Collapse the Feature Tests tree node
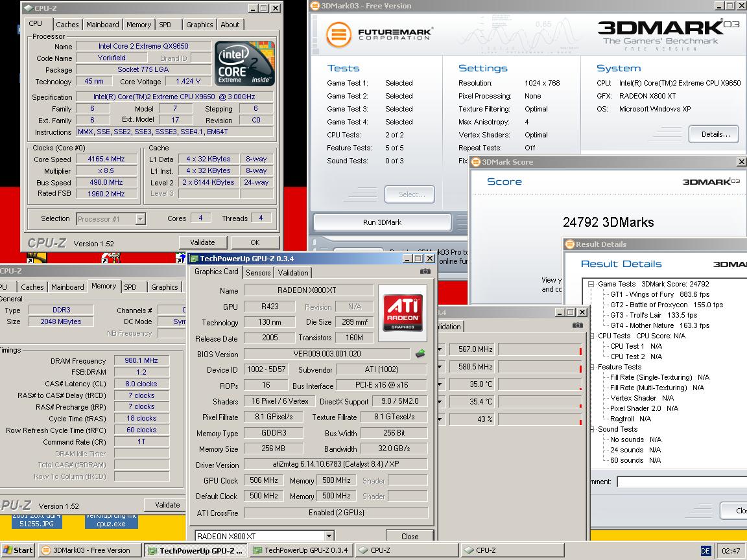The width and height of the screenshot is (747, 560). pos(592,367)
